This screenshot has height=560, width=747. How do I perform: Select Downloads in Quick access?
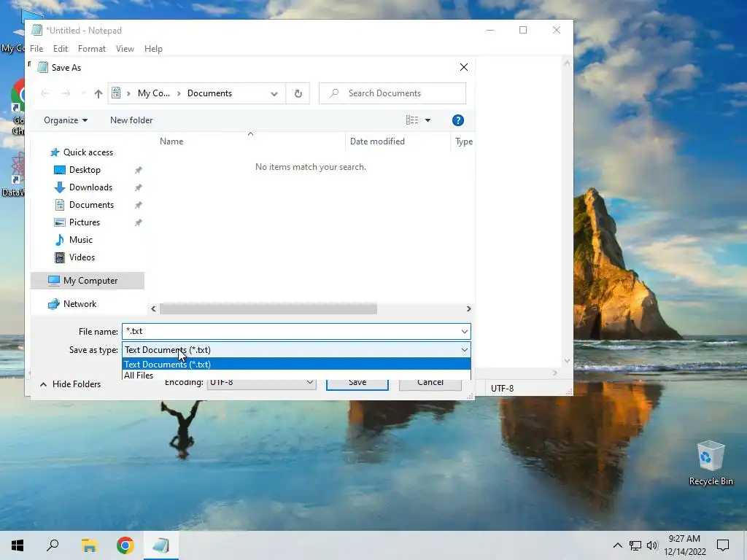pos(90,187)
